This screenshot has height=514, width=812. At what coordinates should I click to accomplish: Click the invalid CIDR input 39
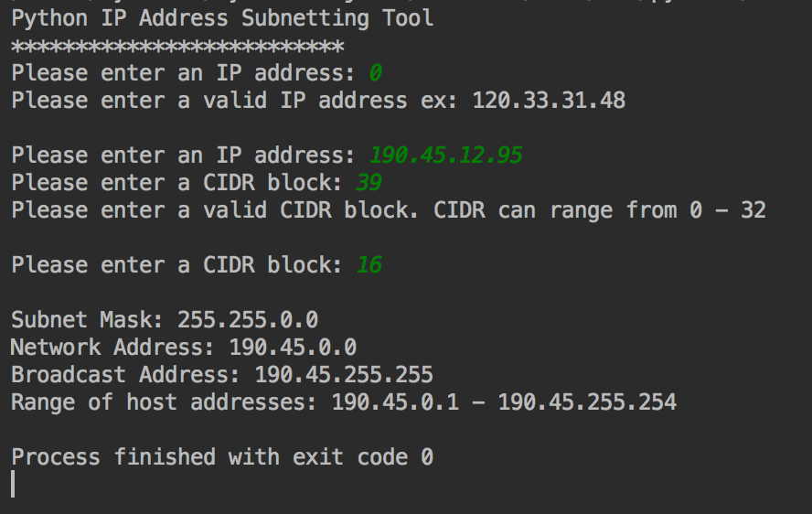[369, 183]
